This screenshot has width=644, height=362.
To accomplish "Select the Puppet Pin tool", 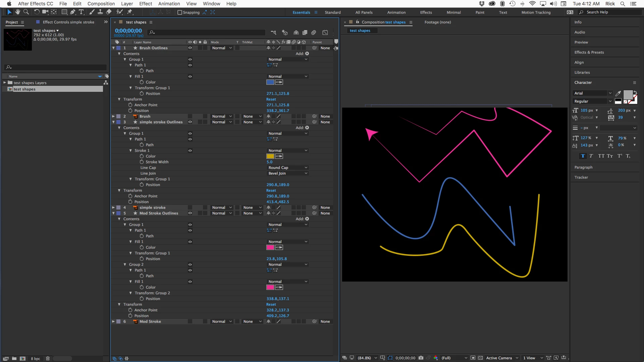I will click(130, 12).
